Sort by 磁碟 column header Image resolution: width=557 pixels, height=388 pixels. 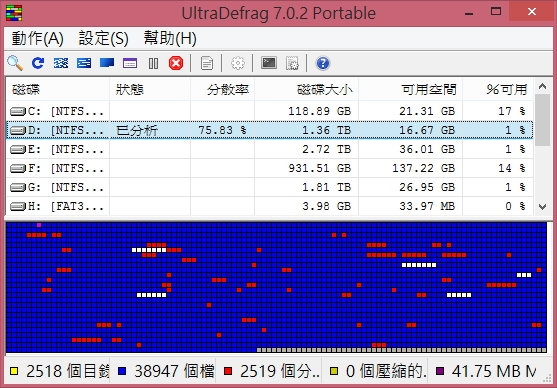coord(58,90)
